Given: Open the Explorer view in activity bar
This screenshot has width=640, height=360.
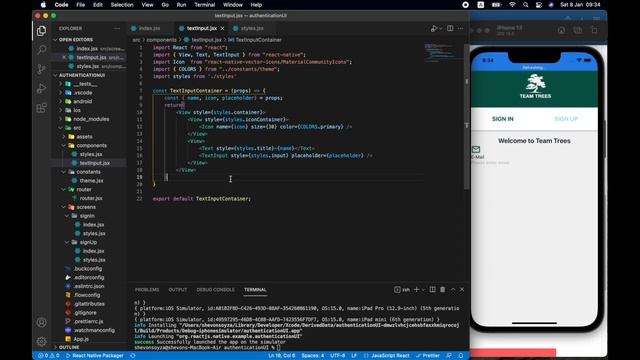Looking at the screenshot, I should tap(41, 31).
